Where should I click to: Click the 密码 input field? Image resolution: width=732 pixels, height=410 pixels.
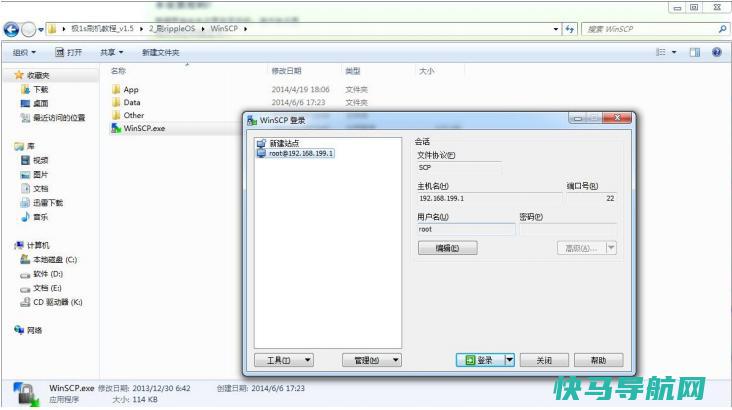pyautogui.click(x=568, y=229)
